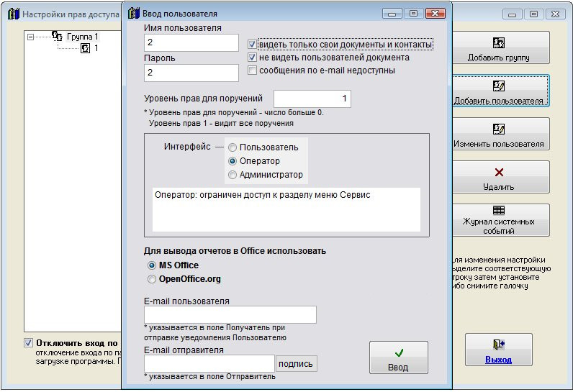The height and width of the screenshot is (392, 573).
Task: Enable сообщения по e-mail недоступны checkbox
Action: pos(252,70)
